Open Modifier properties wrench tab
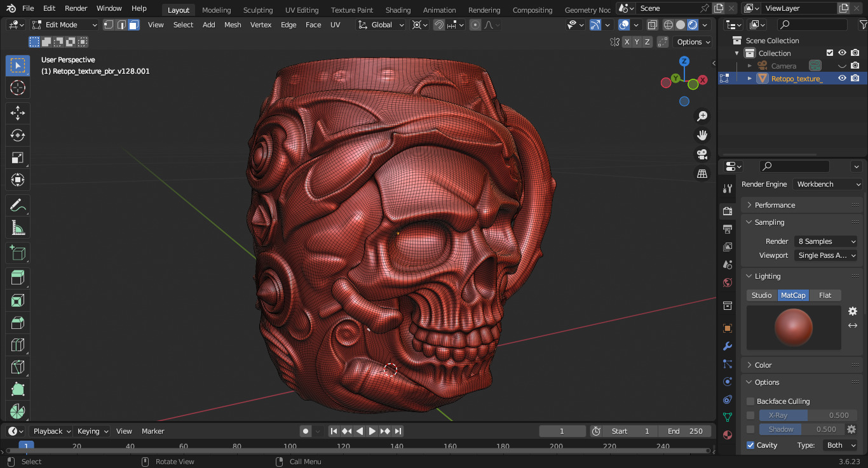This screenshot has width=868, height=468. (x=728, y=346)
